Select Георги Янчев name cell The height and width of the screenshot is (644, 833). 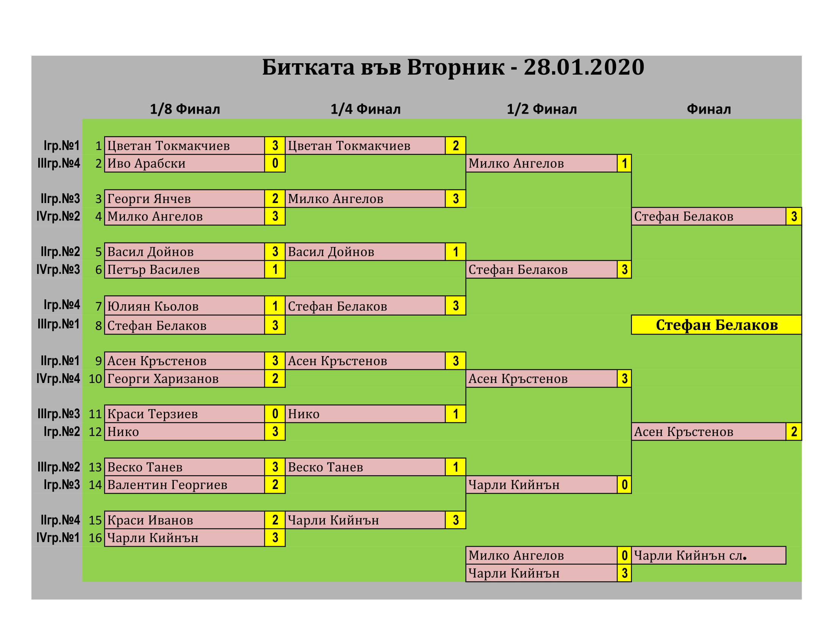[184, 199]
